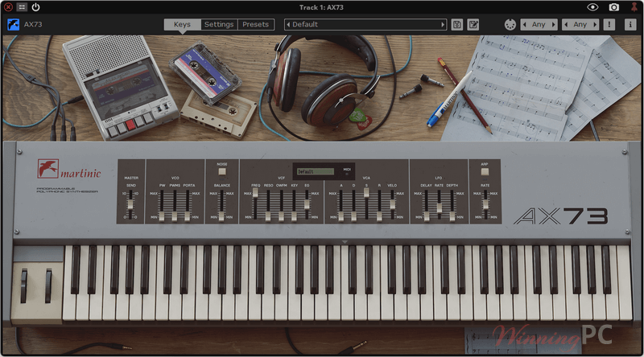This screenshot has width=644, height=357.
Task: Take a snapshot with the camera icon
Action: 613,7
